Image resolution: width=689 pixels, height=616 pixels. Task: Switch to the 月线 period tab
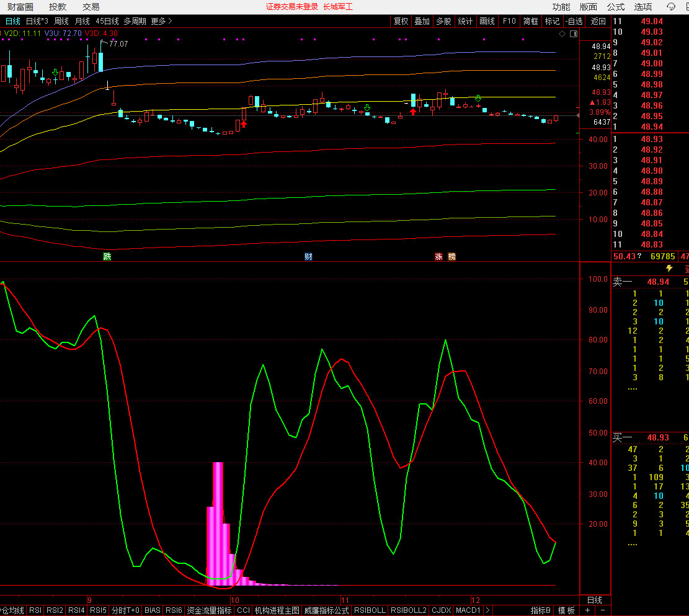tap(82, 21)
